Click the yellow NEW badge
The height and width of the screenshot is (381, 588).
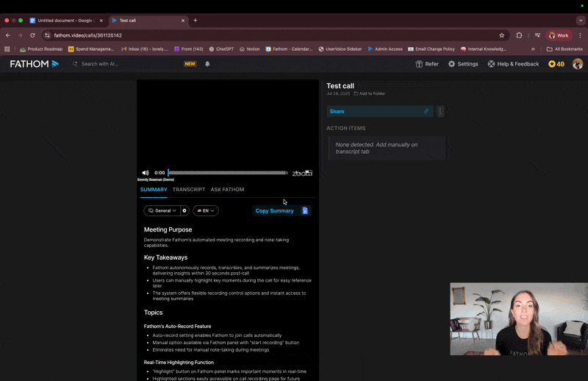(x=190, y=64)
